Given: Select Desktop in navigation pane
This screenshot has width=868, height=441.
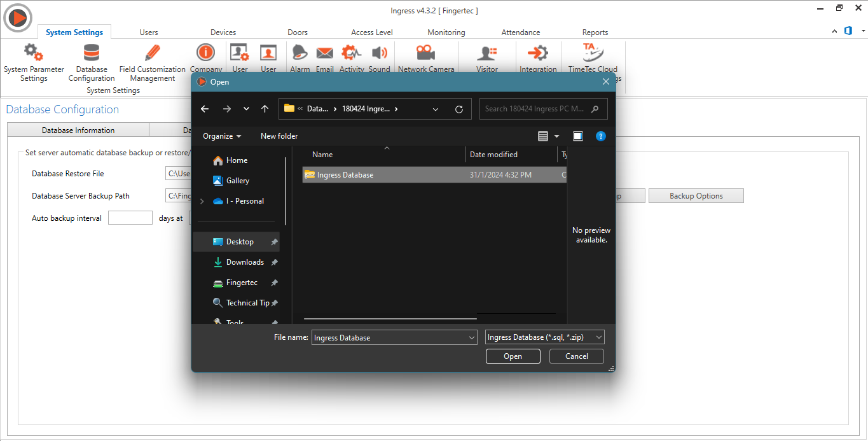Looking at the screenshot, I should pos(237,242).
